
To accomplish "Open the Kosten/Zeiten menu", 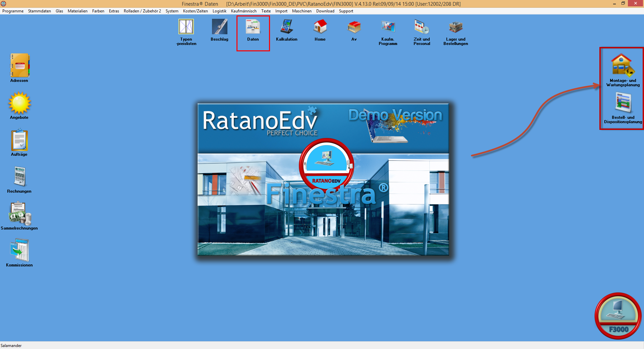I will click(196, 11).
